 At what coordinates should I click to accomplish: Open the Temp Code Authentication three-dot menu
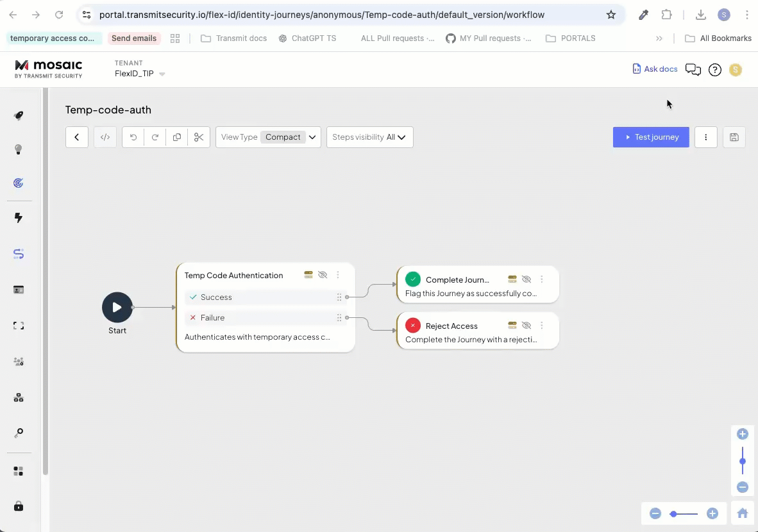(x=338, y=275)
